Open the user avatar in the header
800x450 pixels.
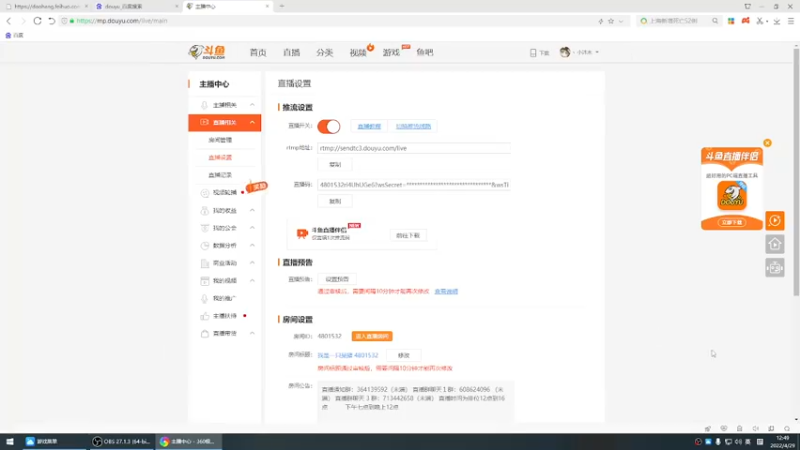pos(565,52)
